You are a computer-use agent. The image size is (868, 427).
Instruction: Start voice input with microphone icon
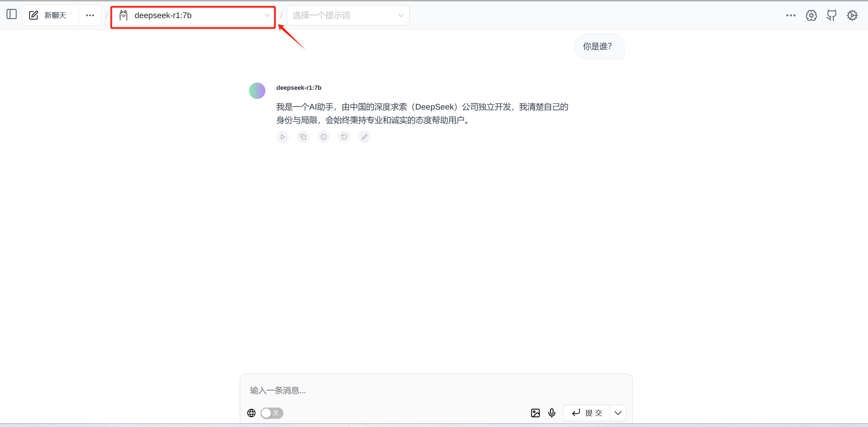(552, 413)
